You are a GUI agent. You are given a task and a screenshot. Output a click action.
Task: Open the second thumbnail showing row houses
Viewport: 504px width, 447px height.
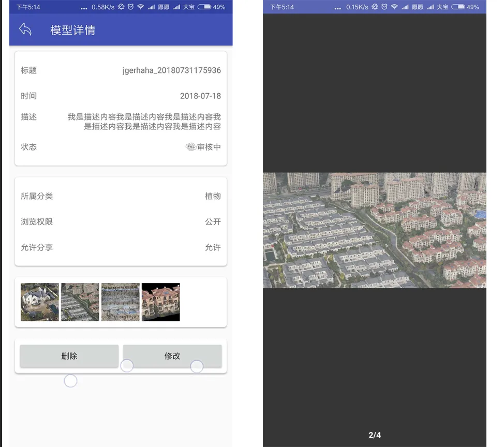pyautogui.click(x=80, y=302)
